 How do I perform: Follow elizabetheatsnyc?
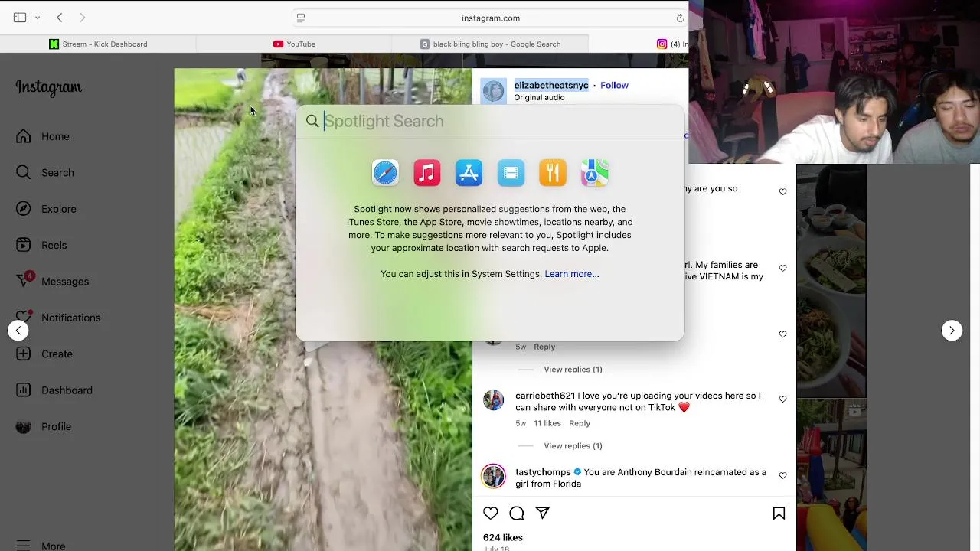click(x=614, y=85)
